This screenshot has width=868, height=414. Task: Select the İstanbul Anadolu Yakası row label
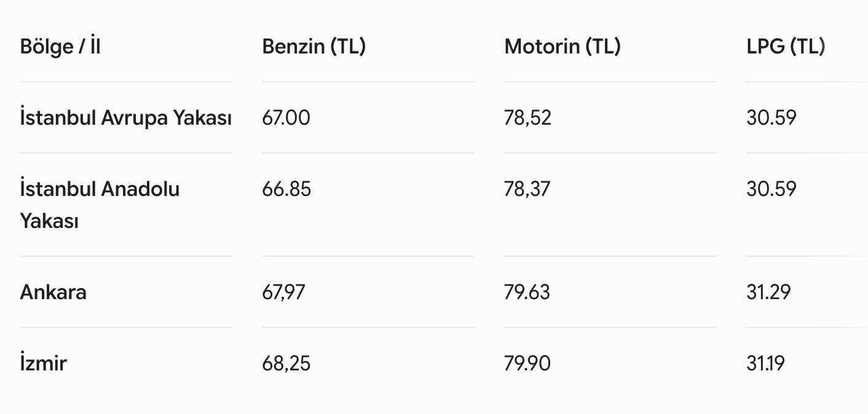point(100,205)
